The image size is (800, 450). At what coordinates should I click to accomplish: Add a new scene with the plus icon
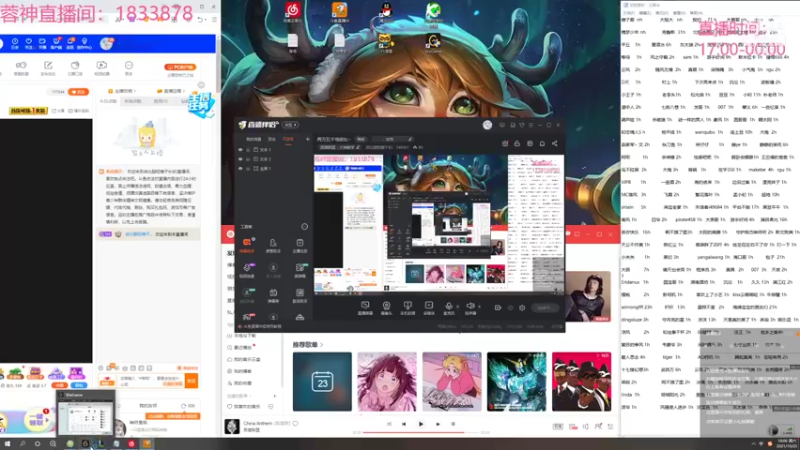[x=308, y=139]
